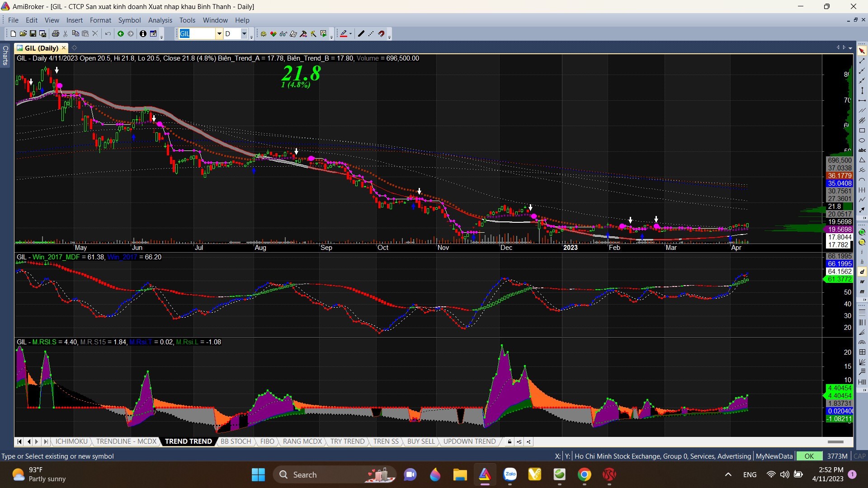The height and width of the screenshot is (488, 868).
Task: Close the GIL (Daily) chart tab
Action: click(64, 47)
